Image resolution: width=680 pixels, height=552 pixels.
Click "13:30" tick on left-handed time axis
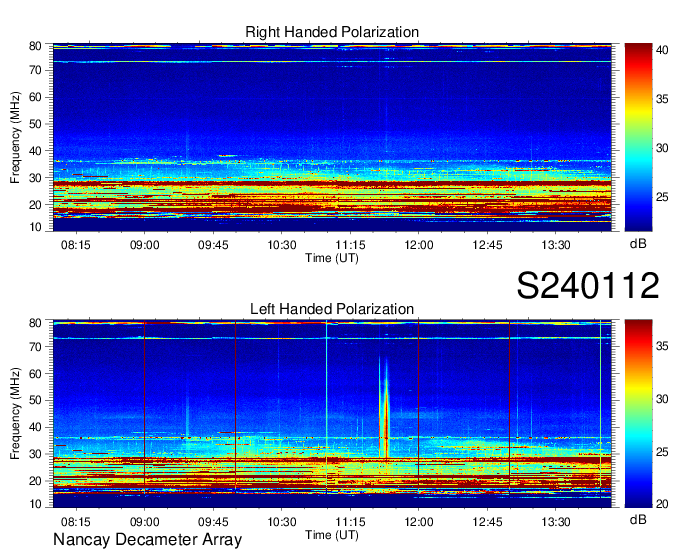pyautogui.click(x=556, y=522)
